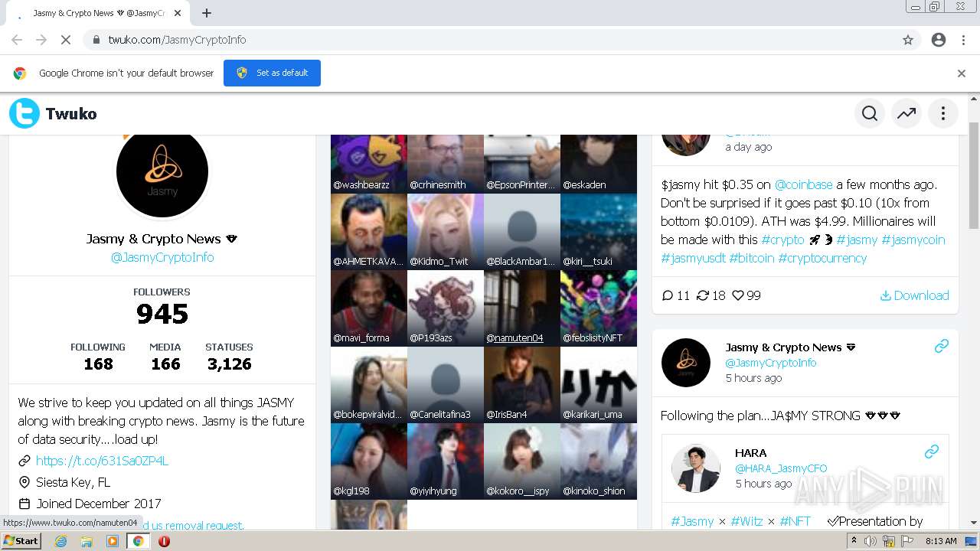The image size is (980, 551).
Task: Click the volume speaker tray icon
Action: click(871, 541)
